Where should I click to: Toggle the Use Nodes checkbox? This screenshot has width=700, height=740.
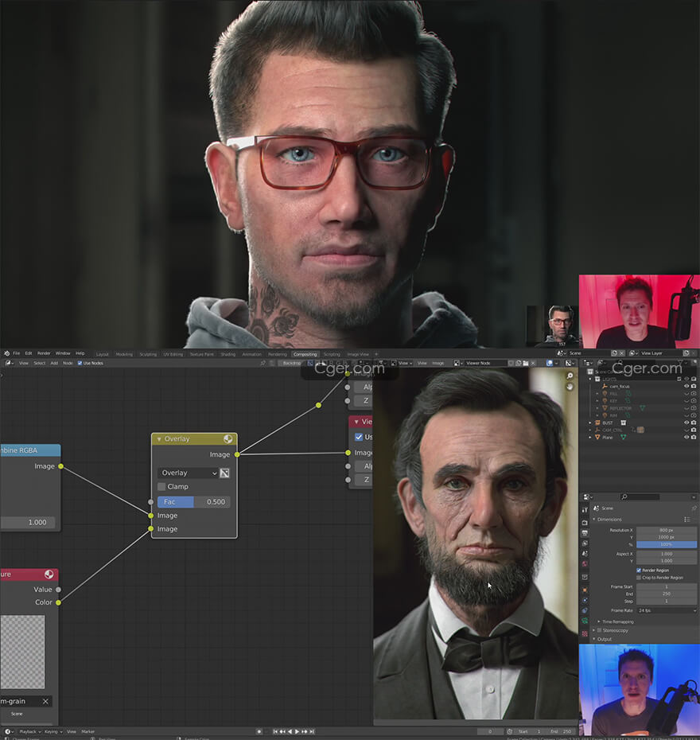coord(80,363)
